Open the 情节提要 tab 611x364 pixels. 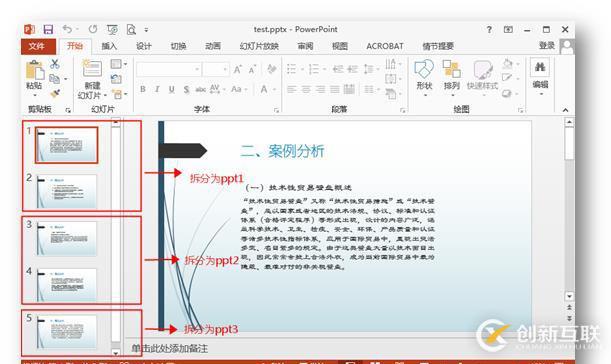tap(438, 46)
